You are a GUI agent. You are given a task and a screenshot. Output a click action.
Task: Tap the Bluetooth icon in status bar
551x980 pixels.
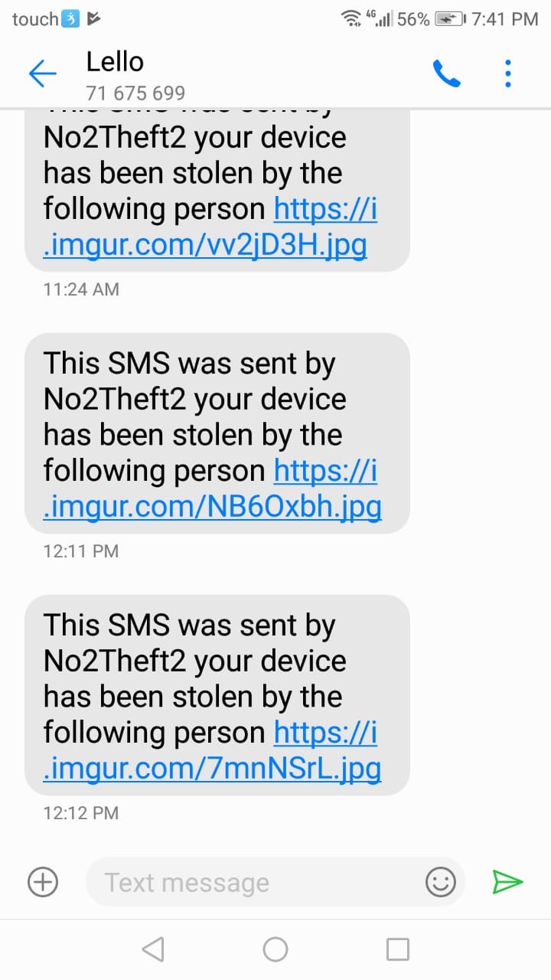point(71,17)
